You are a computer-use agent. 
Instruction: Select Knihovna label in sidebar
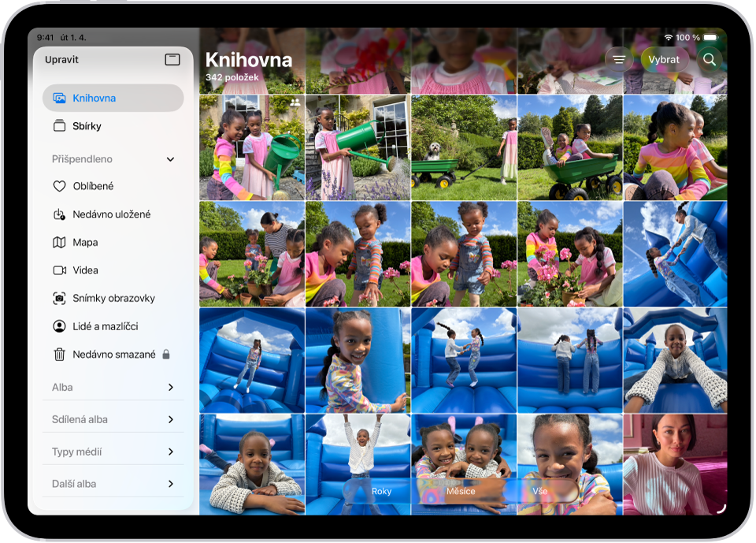coord(94,98)
